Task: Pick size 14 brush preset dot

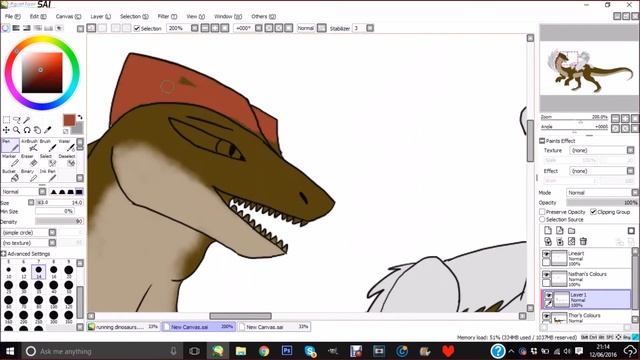Action: click(x=38, y=272)
